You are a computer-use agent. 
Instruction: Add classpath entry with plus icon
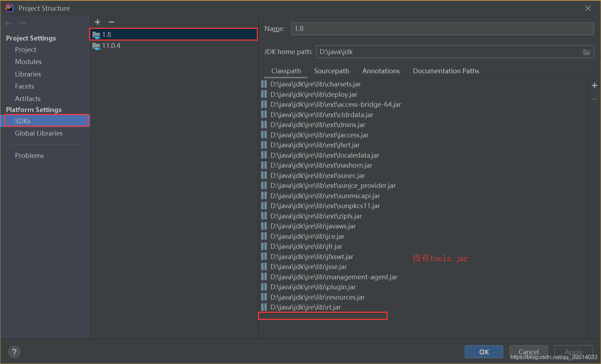point(594,85)
